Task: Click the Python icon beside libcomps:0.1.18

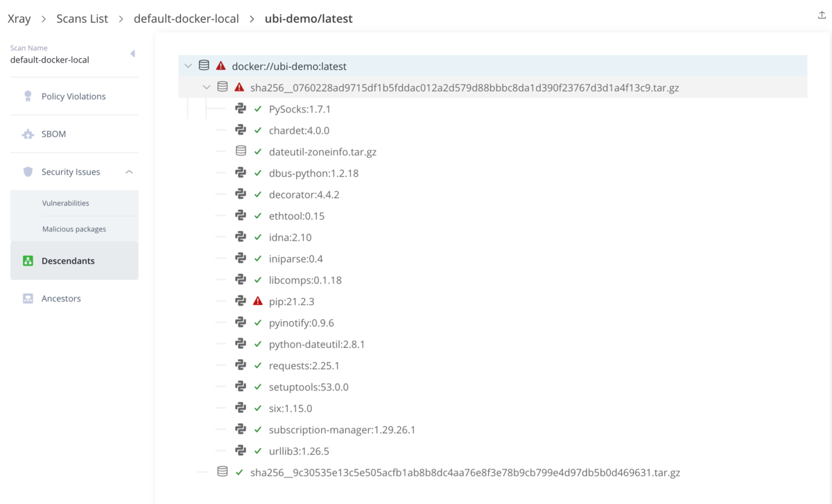Action: click(241, 280)
